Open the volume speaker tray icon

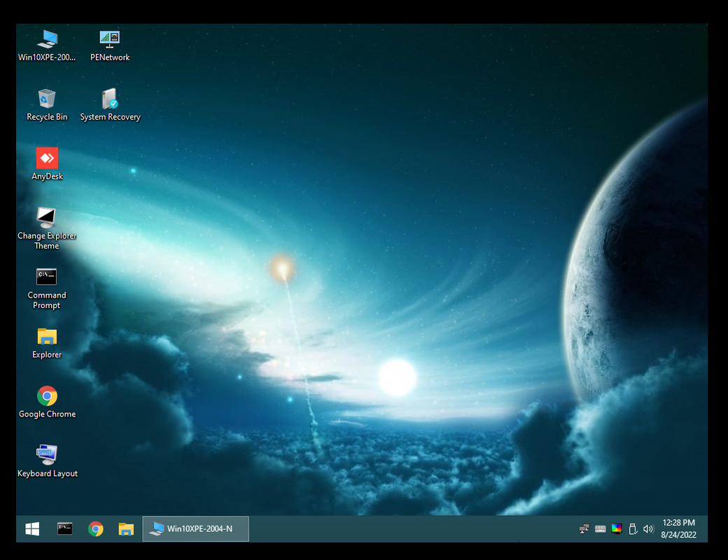tap(648, 528)
